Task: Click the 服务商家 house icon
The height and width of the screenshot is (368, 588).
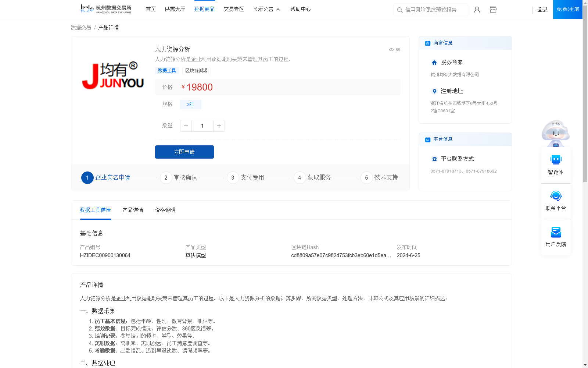Action: coord(434,63)
